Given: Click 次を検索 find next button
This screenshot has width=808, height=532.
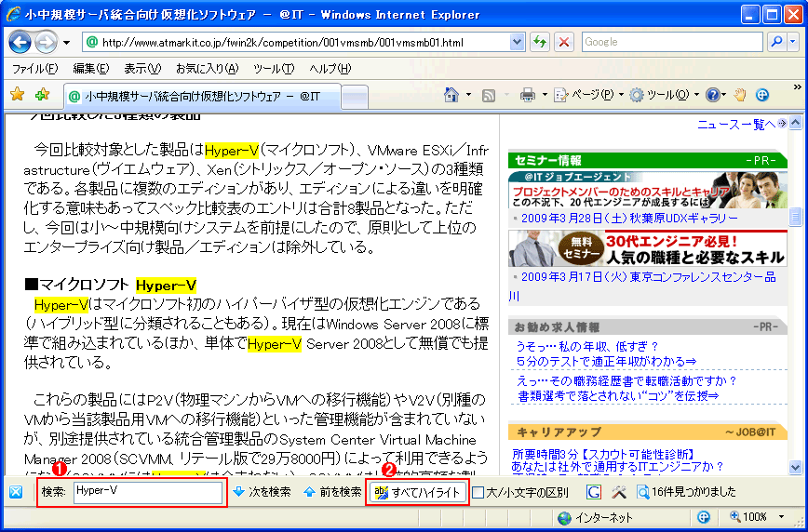Looking at the screenshot, I should [x=263, y=492].
